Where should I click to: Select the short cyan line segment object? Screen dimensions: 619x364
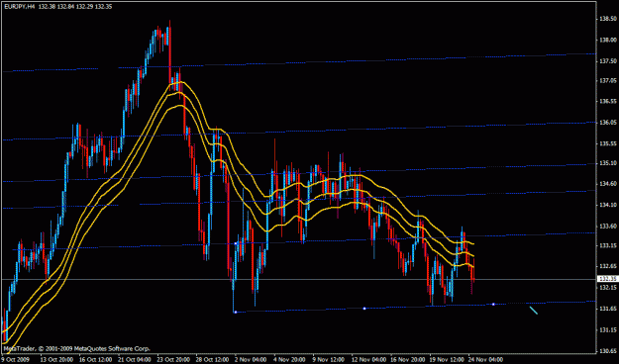534,311
